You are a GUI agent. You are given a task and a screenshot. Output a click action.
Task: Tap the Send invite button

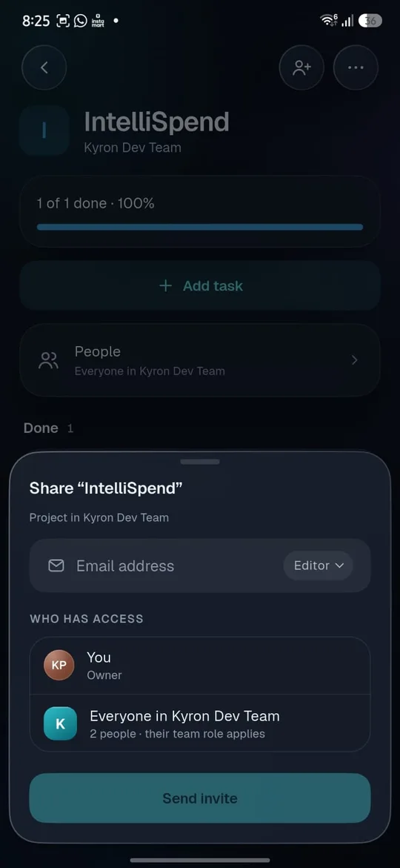200,798
